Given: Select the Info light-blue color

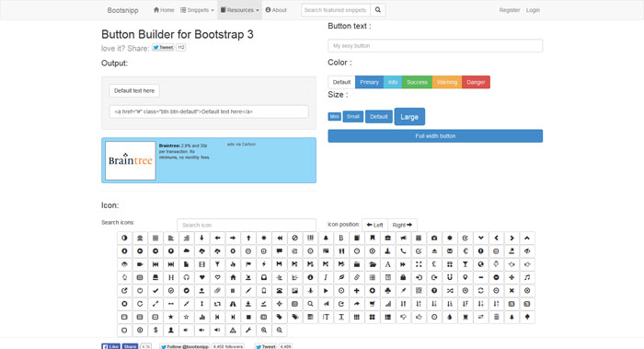Looking at the screenshot, I should pyautogui.click(x=393, y=82).
